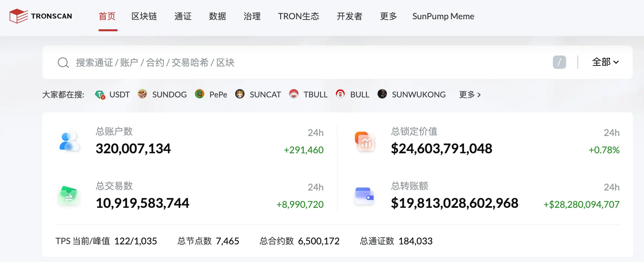Click the 总转账额 label
The height and width of the screenshot is (262, 644).
pyautogui.click(x=409, y=186)
